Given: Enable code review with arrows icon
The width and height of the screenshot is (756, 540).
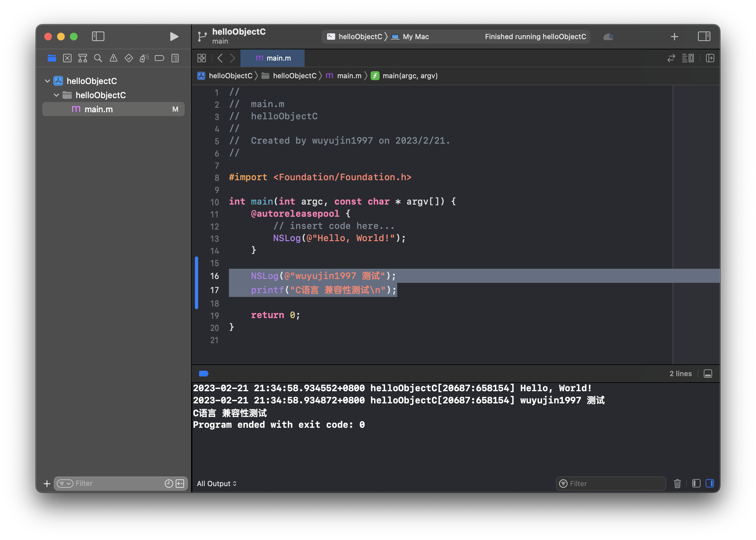Looking at the screenshot, I should (x=671, y=58).
